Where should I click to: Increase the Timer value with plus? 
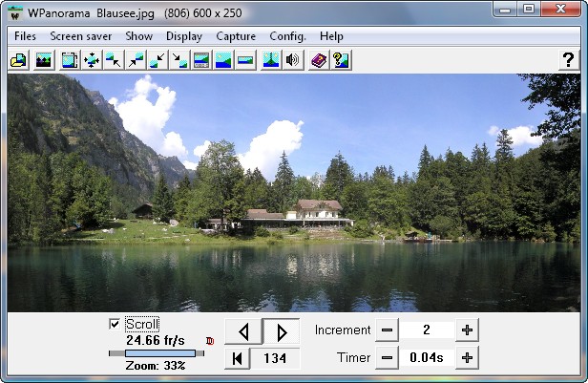[467, 358]
